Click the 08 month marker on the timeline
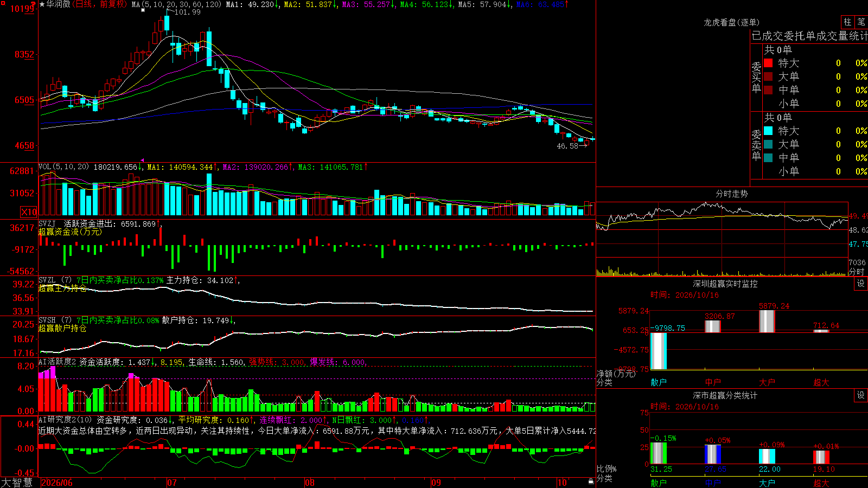This screenshot has width=868, height=488. coord(309,483)
